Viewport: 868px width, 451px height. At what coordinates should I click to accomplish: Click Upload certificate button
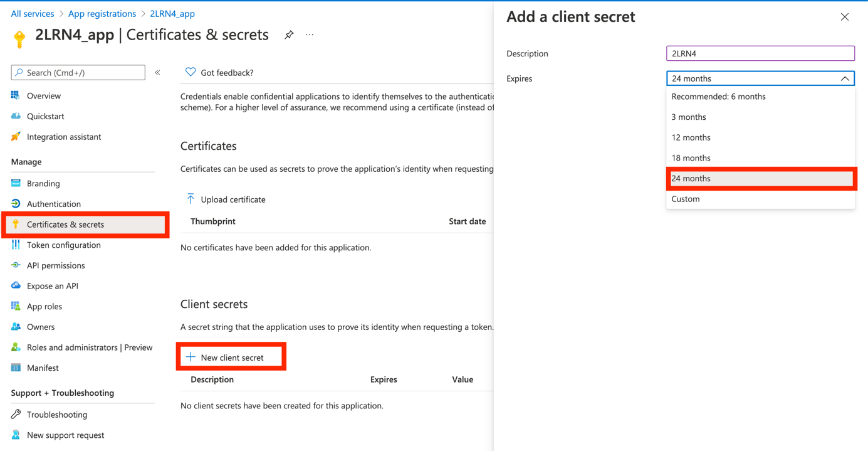pyautogui.click(x=226, y=199)
